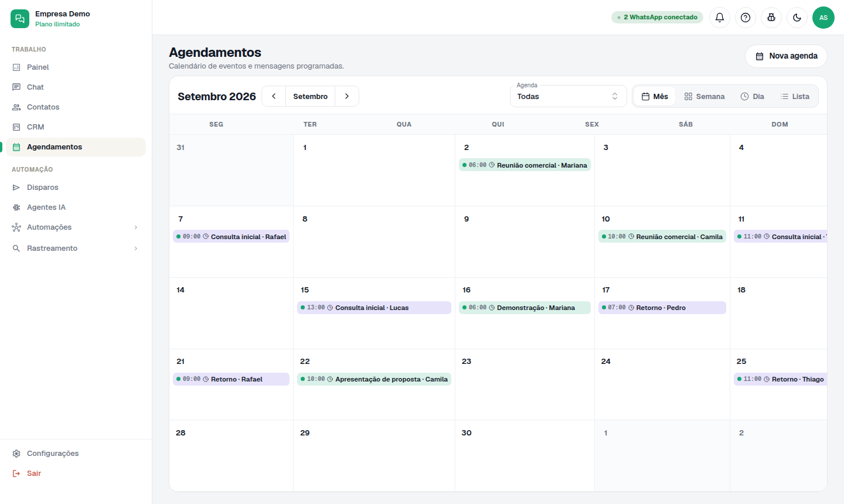Click the WhatsApp conectado status badge
This screenshot has height=504, width=844.
click(x=657, y=18)
